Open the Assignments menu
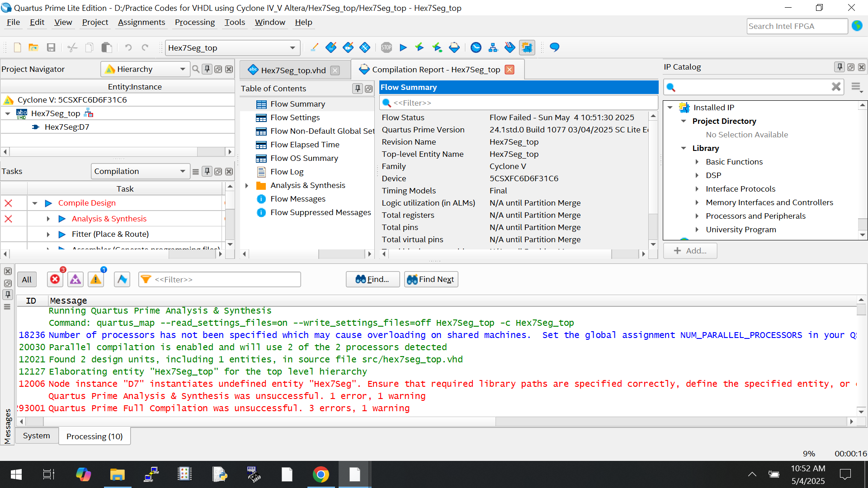This screenshot has height=488, width=868. (141, 22)
